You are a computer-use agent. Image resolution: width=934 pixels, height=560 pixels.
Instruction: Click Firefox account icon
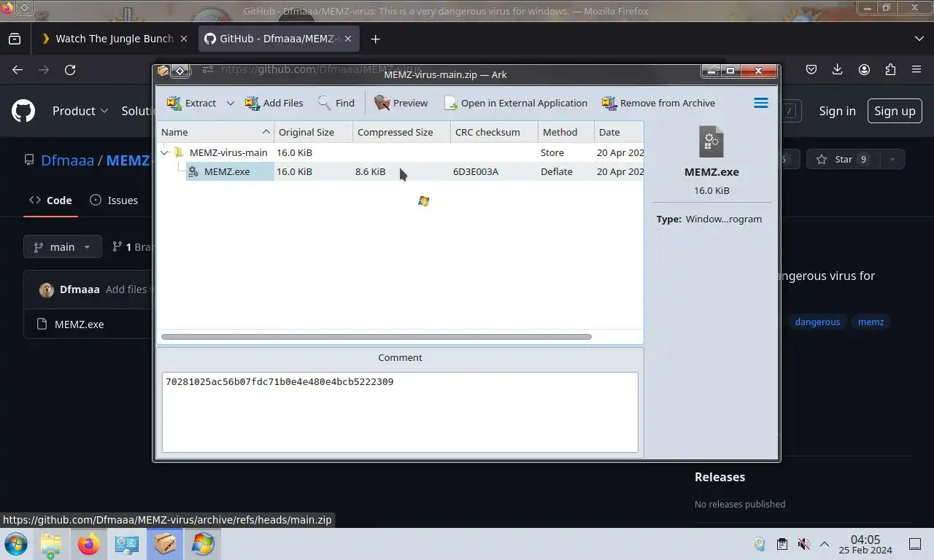point(864,69)
